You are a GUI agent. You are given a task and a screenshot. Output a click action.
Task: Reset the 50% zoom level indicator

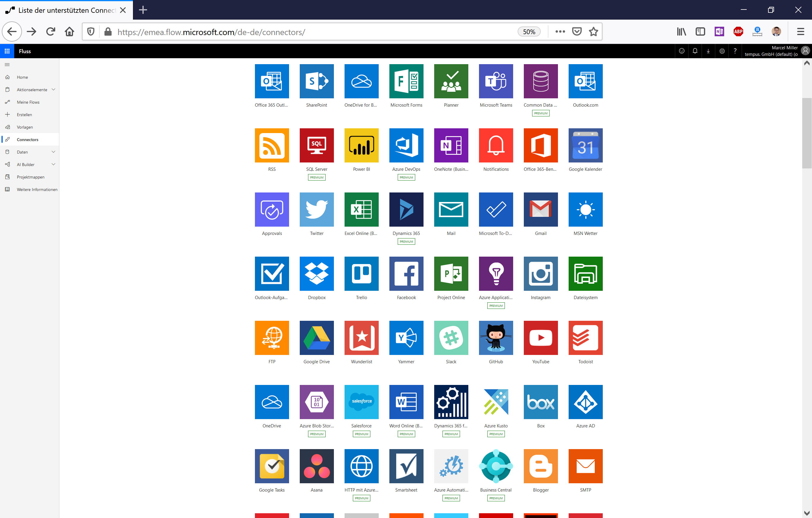coord(529,32)
